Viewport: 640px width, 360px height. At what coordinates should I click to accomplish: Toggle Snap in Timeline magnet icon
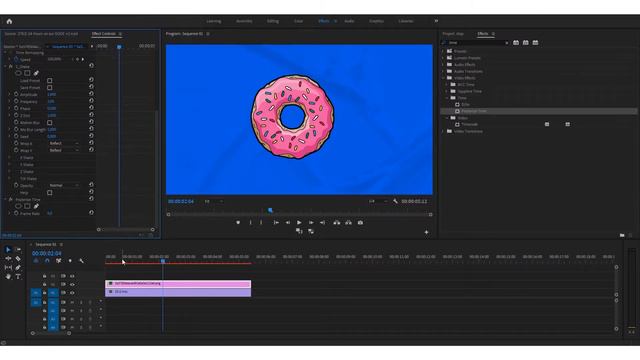[x=47, y=260]
